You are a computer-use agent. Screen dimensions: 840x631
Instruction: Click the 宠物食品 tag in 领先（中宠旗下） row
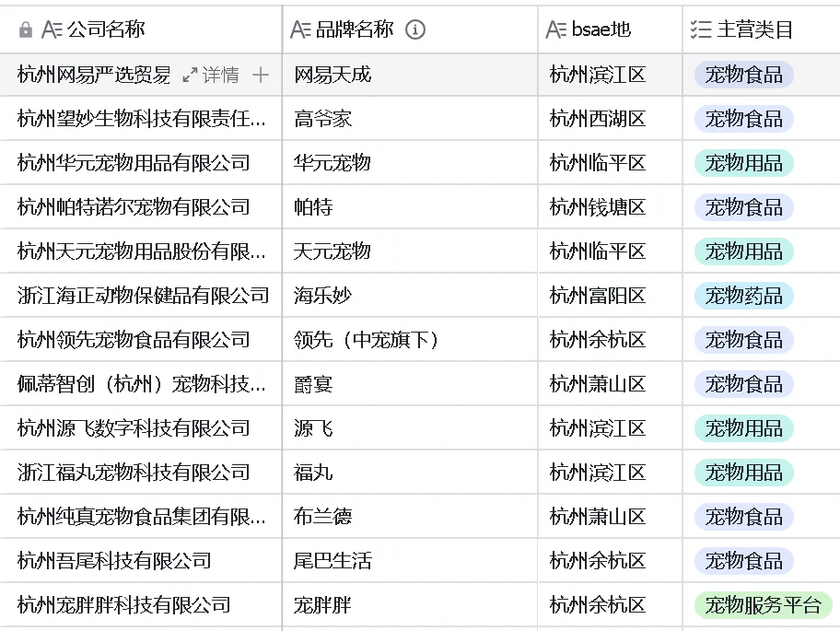pyautogui.click(x=743, y=340)
